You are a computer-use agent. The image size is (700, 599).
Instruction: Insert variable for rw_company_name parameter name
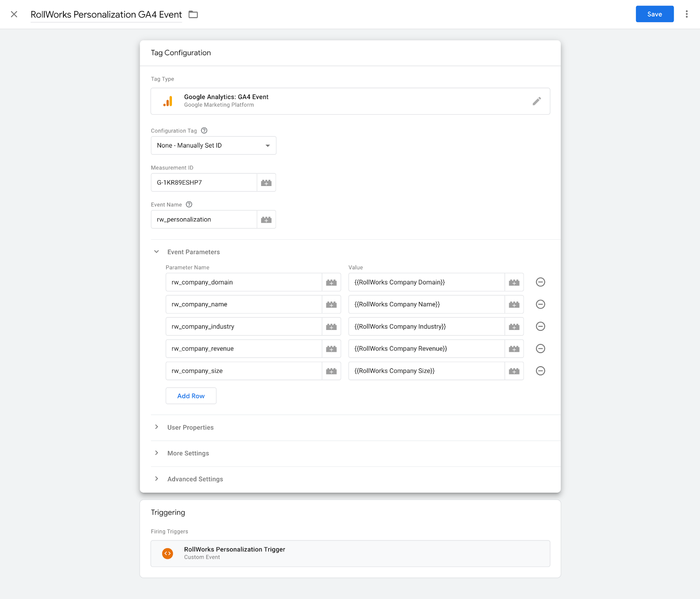coord(332,304)
